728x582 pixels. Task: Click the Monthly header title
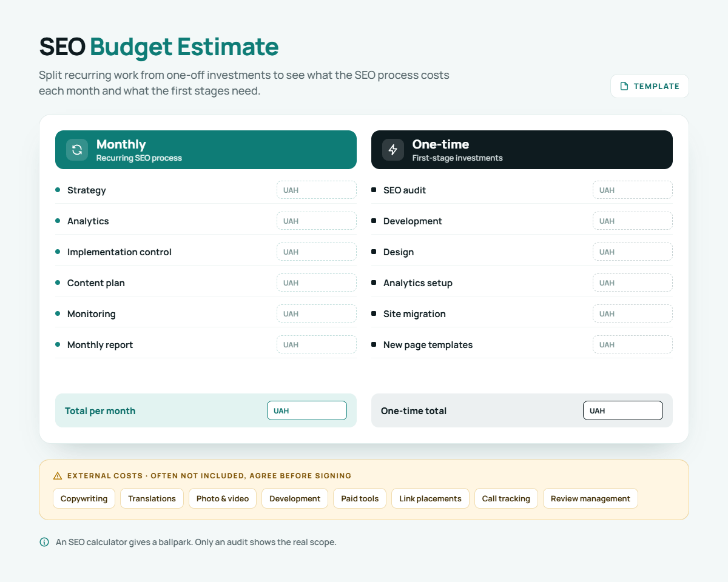(121, 144)
